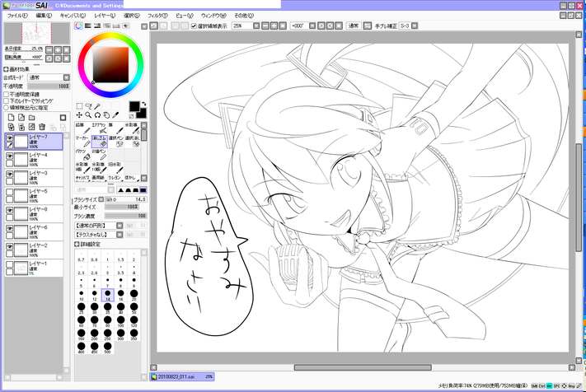The width and height of the screenshot is (586, 392).
Task: Open the zoom percentage 25% dropdown
Action: coord(256,26)
